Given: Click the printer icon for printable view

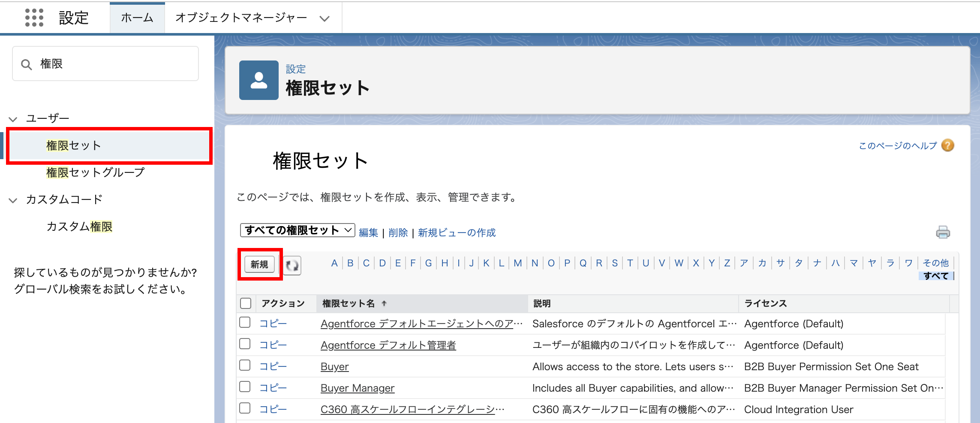Looking at the screenshot, I should pos(943,233).
